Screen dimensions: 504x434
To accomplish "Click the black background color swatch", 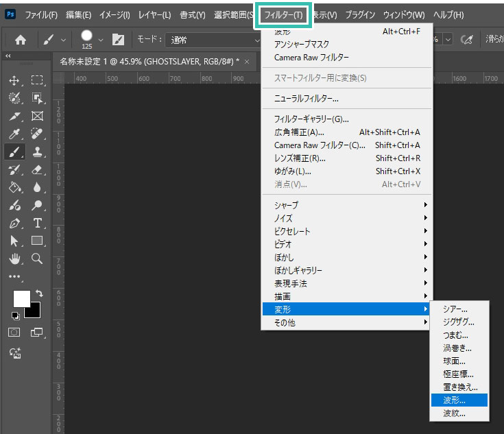I will pyautogui.click(x=35, y=312).
